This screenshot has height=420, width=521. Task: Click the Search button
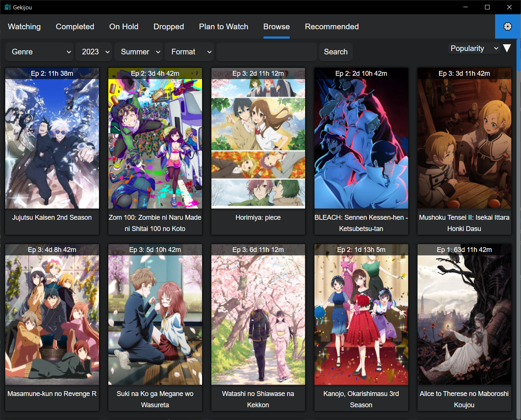pyautogui.click(x=335, y=52)
